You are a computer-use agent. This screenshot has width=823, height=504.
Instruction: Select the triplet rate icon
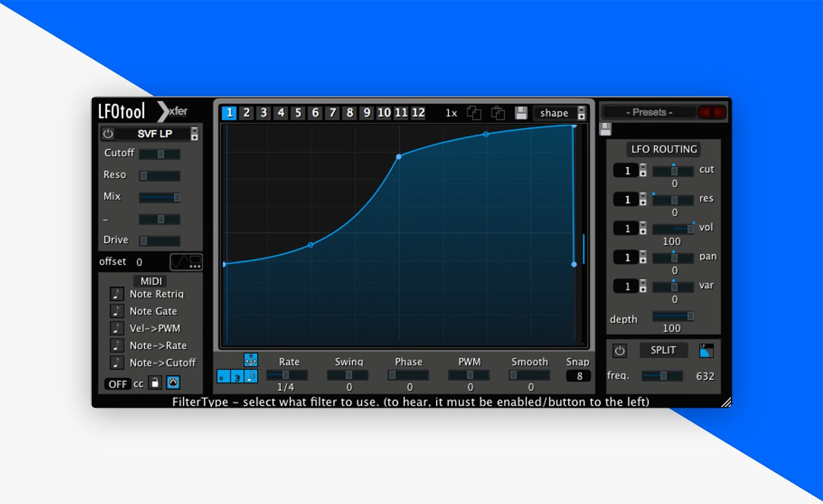[x=237, y=376]
